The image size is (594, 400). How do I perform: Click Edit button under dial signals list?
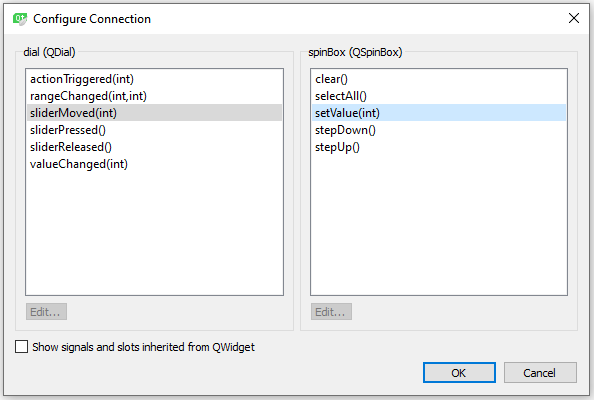pyautogui.click(x=46, y=311)
